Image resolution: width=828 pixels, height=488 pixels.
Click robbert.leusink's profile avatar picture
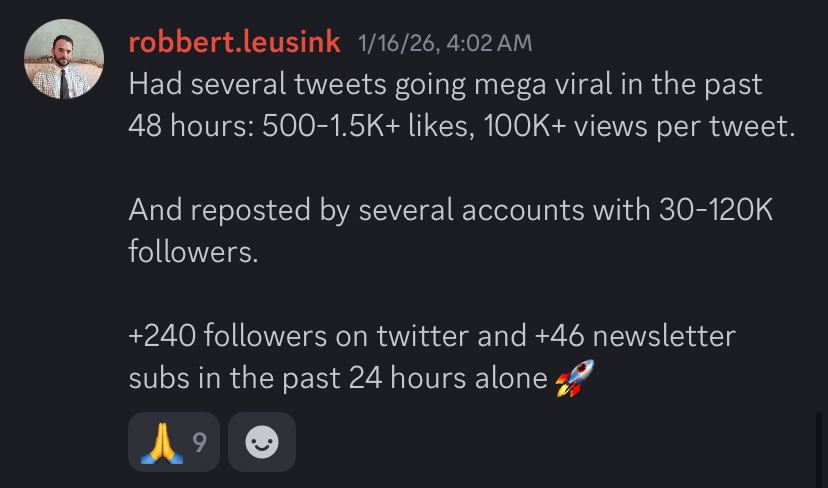pyautogui.click(x=64, y=59)
